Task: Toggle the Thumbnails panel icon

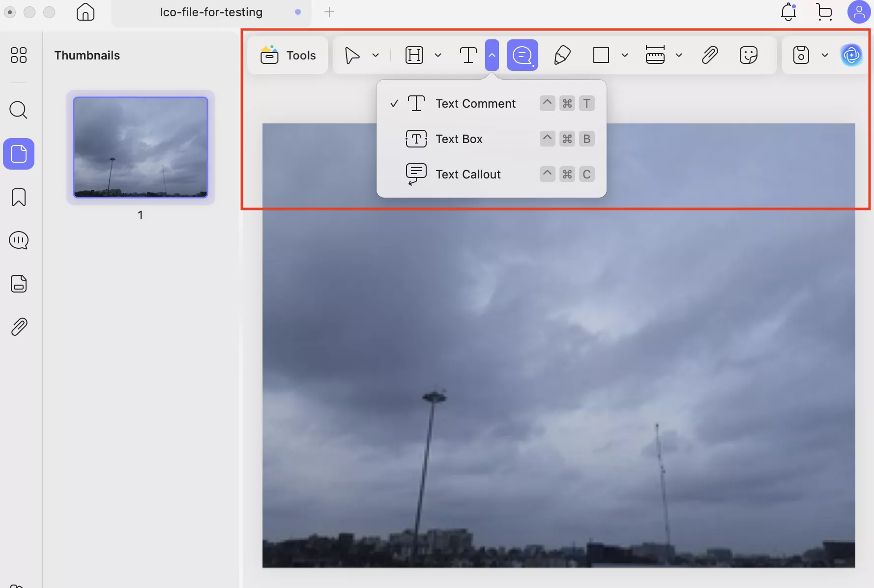Action: coord(18,56)
